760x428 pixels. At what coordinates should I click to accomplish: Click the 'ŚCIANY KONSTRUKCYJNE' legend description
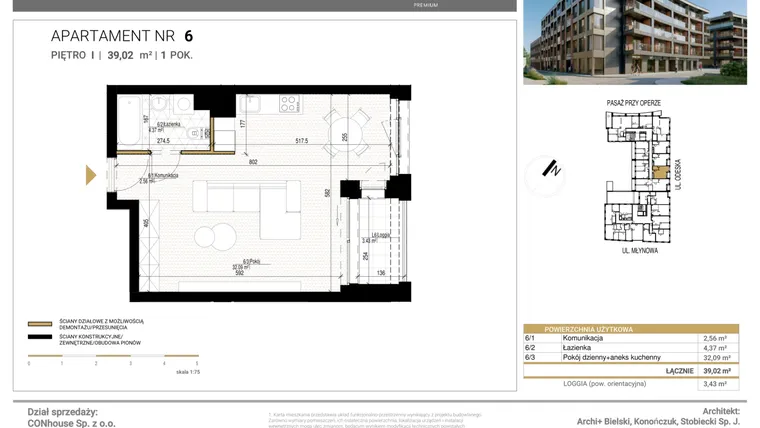pyautogui.click(x=100, y=339)
